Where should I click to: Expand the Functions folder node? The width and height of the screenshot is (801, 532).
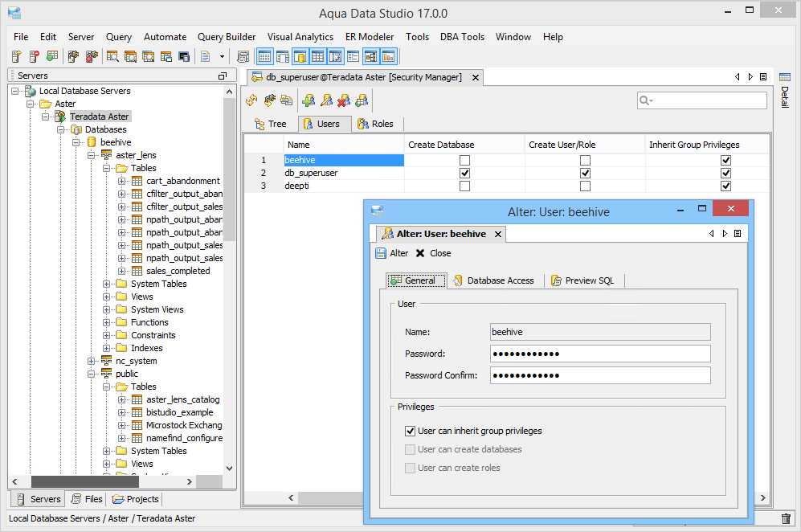pyautogui.click(x=106, y=322)
